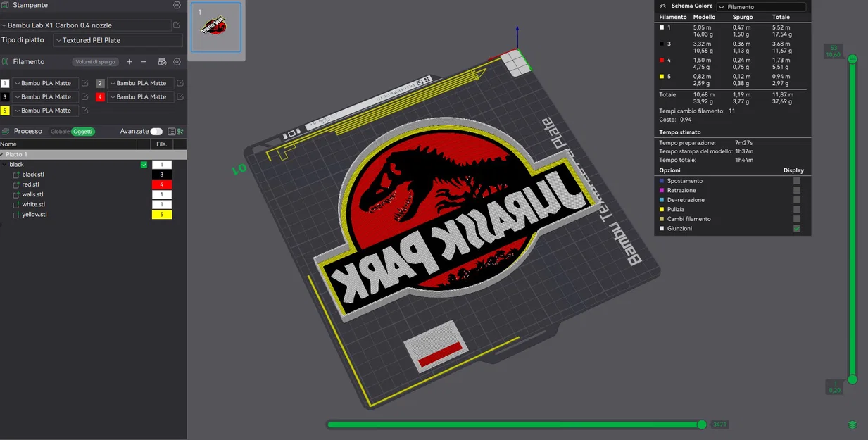Click the minus icon to remove a filament

[144, 61]
